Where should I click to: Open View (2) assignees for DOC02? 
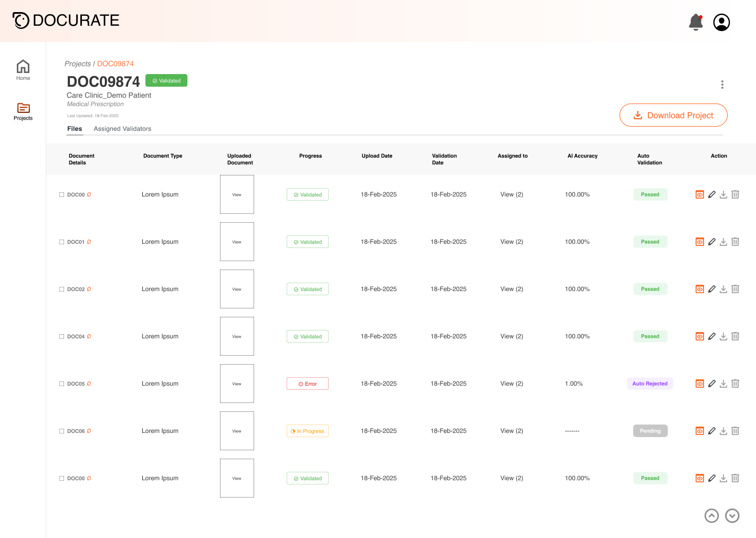coord(511,289)
